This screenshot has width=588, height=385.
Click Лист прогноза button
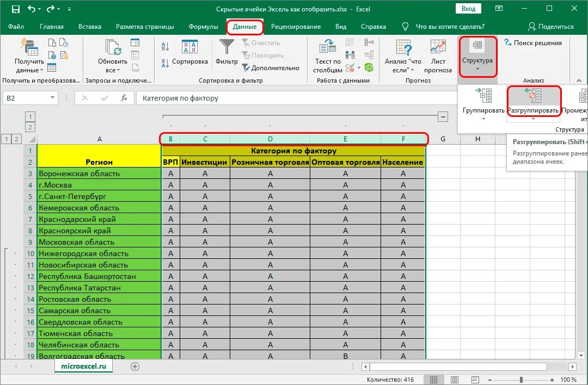click(438, 56)
